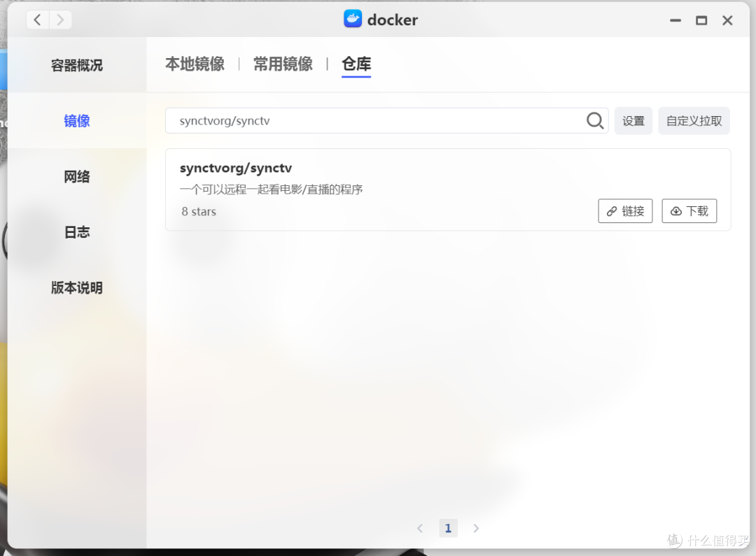
Task: Click the docker whale logo in title bar
Action: click(x=352, y=20)
